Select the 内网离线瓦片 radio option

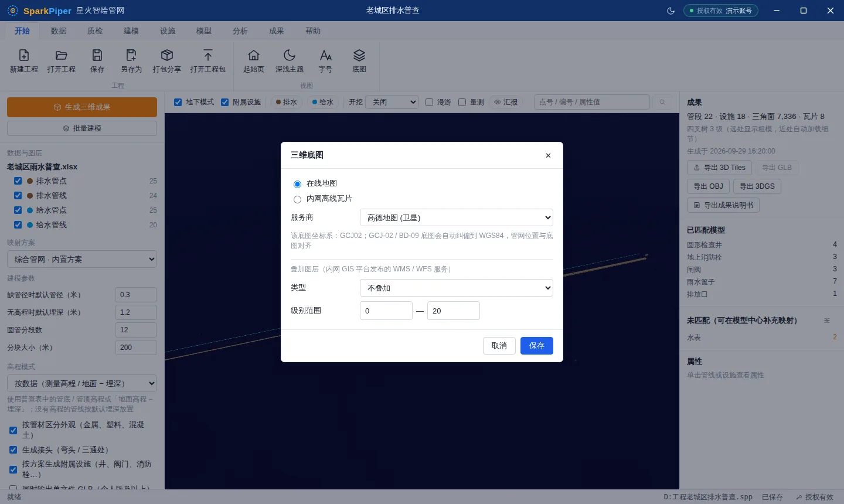(297, 199)
